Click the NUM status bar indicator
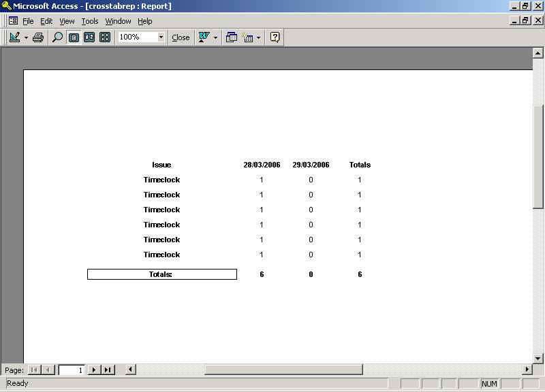Image resolution: width=545 pixels, height=392 pixels. (489, 384)
